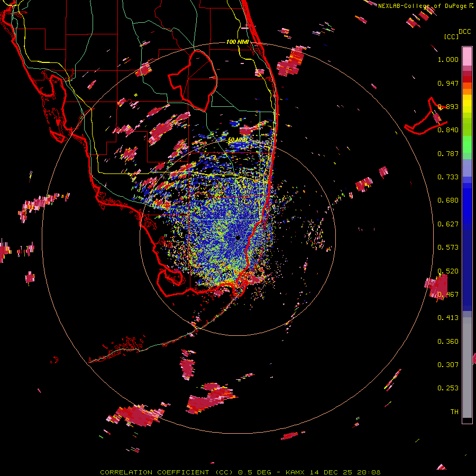Click the 0.840 scale value
This screenshot has height=476, width=476.
pos(448,130)
